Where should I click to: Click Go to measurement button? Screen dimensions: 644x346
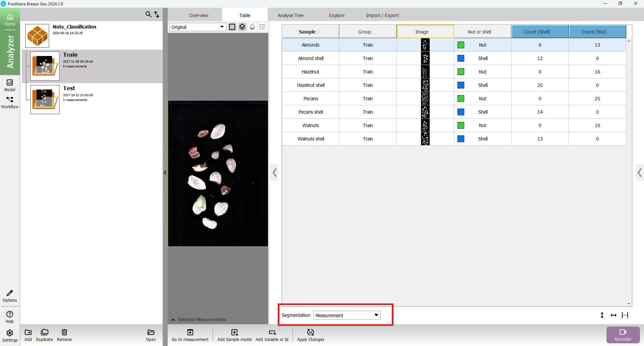190,335
